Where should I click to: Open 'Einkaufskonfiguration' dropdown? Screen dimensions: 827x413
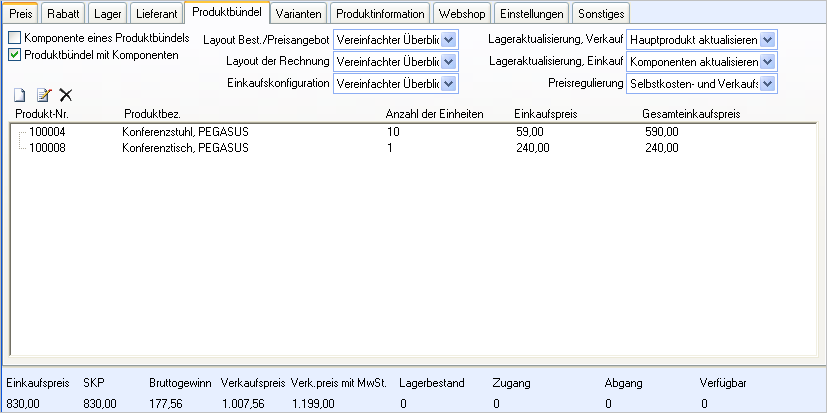[448, 84]
